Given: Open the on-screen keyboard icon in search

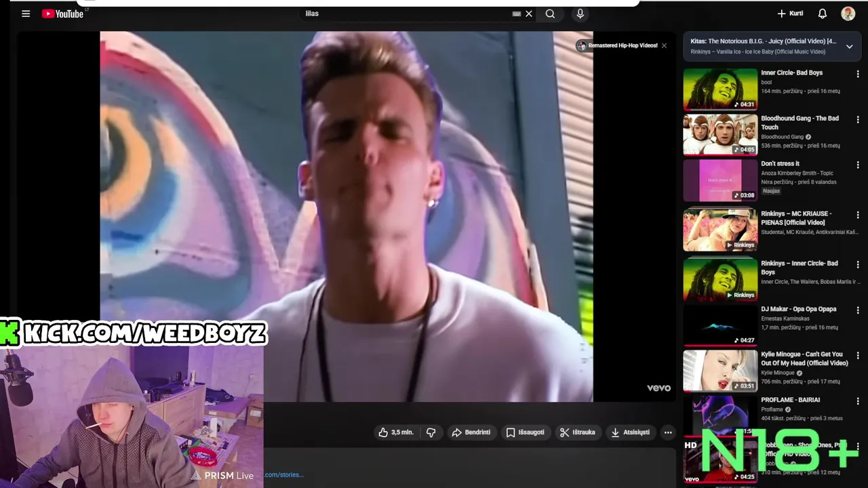Looking at the screenshot, I should 517,14.
